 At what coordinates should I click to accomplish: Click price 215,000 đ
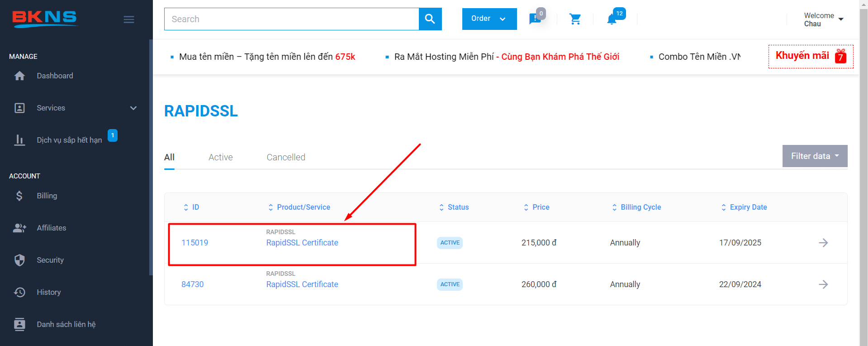click(539, 243)
